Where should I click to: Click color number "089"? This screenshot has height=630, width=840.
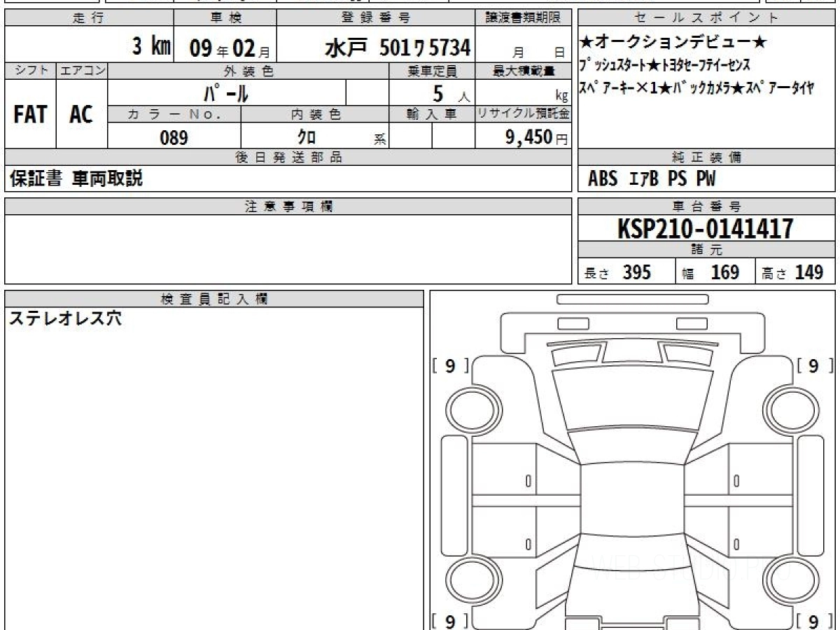(174, 138)
